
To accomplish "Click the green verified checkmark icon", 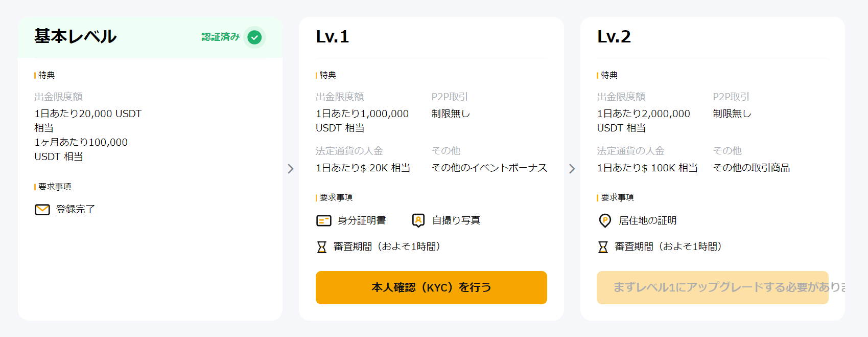I will pyautogui.click(x=254, y=37).
